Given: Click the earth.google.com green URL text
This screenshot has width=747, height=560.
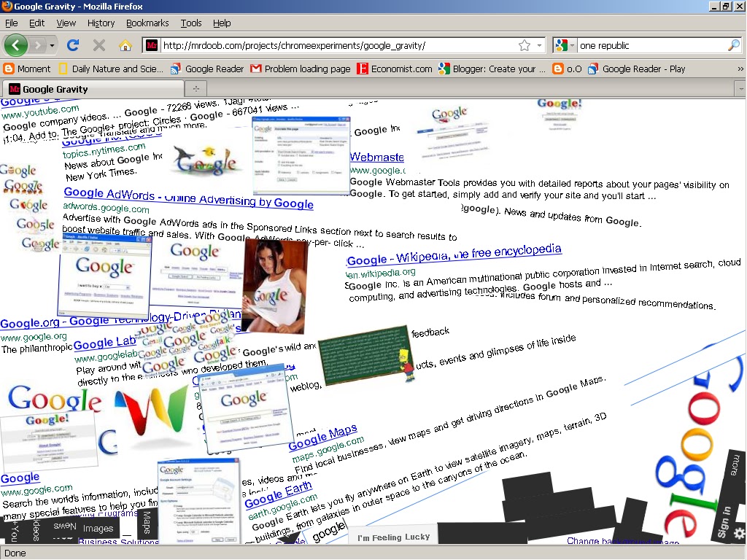Looking at the screenshot, I should click(282, 507).
